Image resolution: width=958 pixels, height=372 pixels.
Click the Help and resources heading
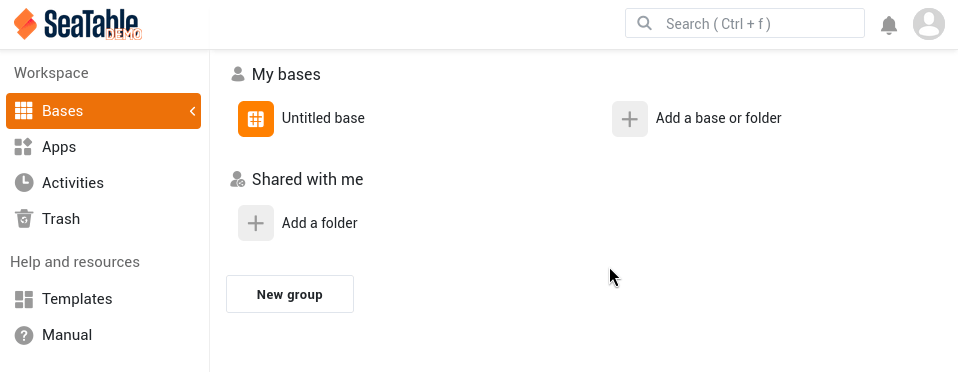[x=75, y=262]
